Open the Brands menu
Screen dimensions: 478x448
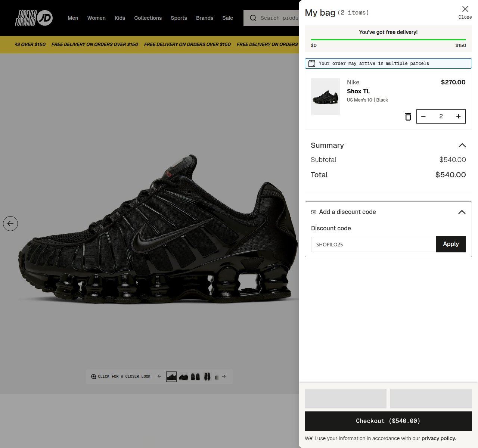click(205, 18)
